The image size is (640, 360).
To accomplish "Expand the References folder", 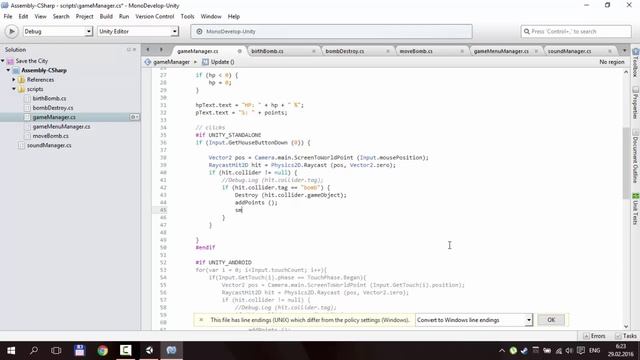I will [x=14, y=80].
